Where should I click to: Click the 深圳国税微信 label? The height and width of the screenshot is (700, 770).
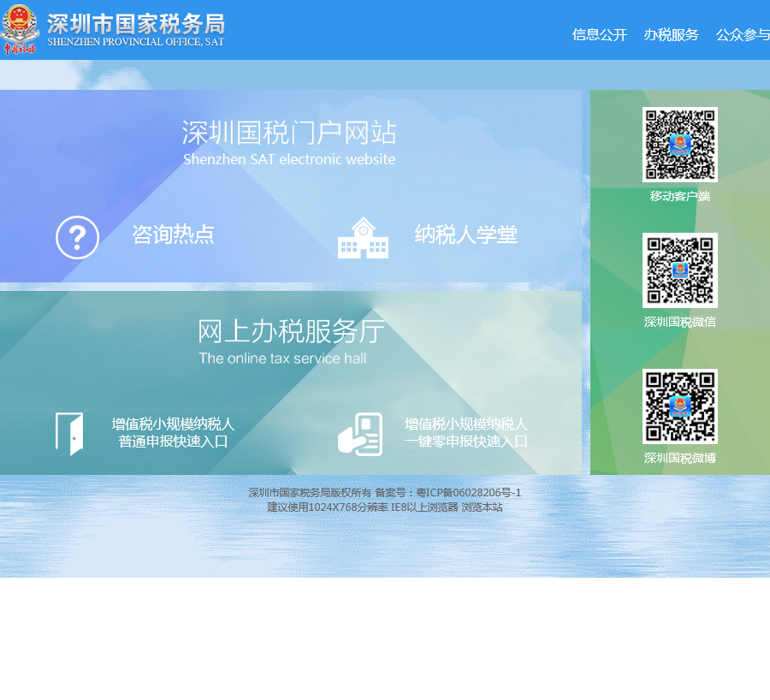click(679, 322)
